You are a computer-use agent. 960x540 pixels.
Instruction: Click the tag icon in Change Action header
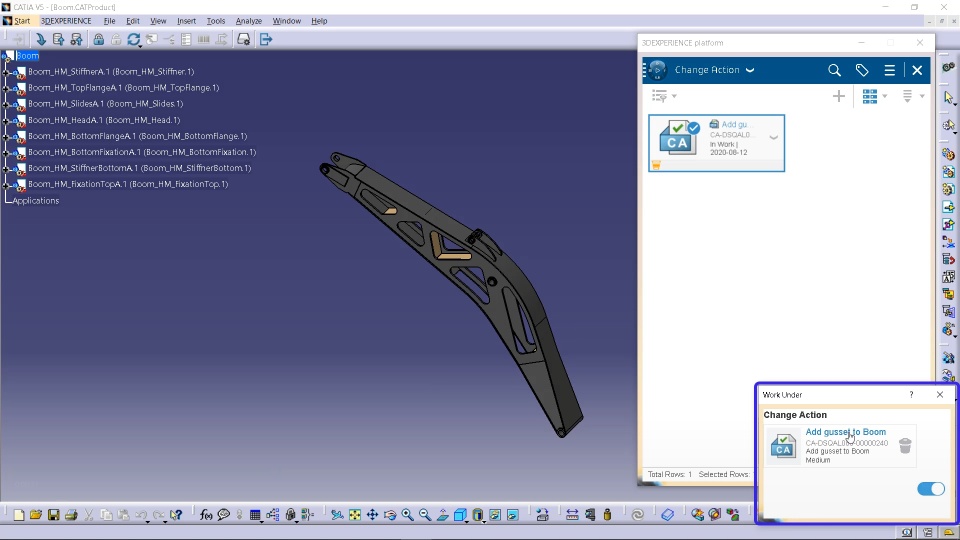861,70
